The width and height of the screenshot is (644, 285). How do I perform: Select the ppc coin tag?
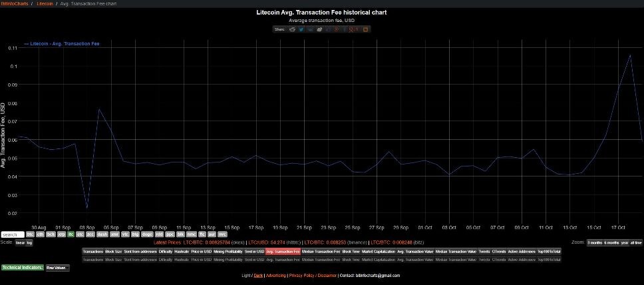click(x=170, y=234)
